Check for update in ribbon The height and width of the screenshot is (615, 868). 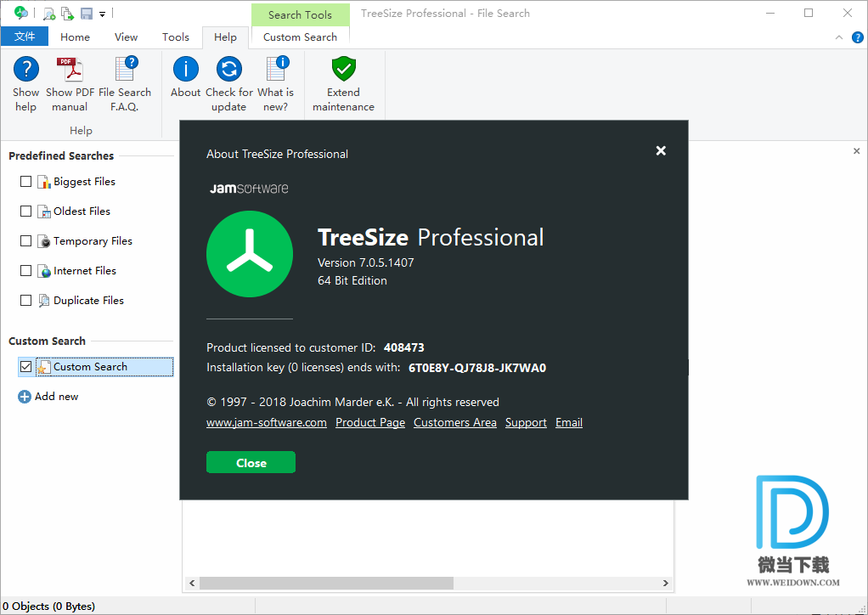[x=228, y=84]
